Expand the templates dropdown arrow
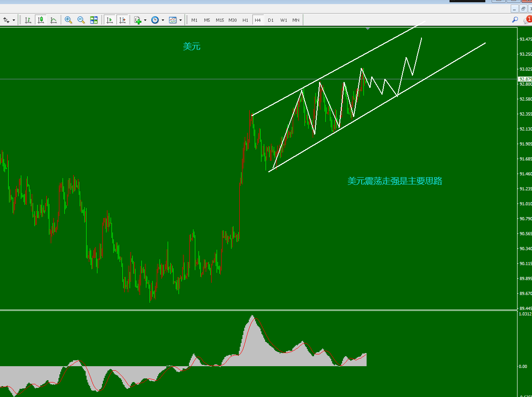 tap(180, 20)
